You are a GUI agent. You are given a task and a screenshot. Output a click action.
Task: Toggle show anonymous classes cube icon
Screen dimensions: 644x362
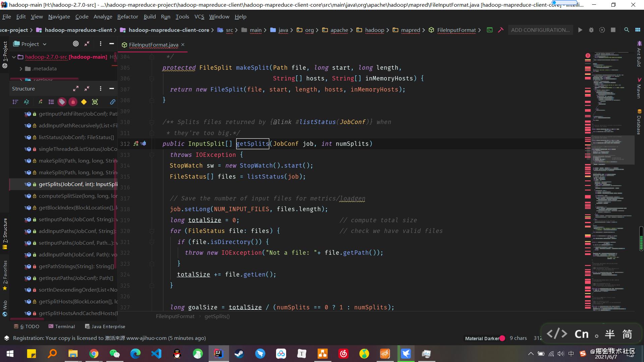coord(95,102)
